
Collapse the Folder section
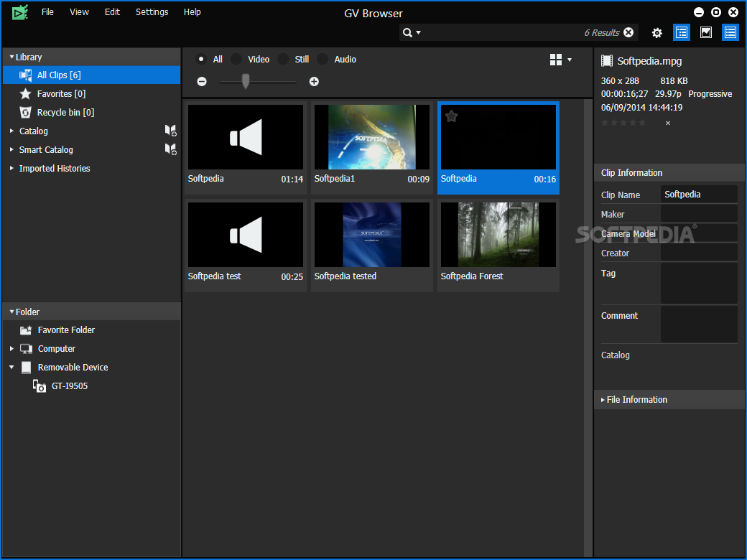[x=12, y=312]
